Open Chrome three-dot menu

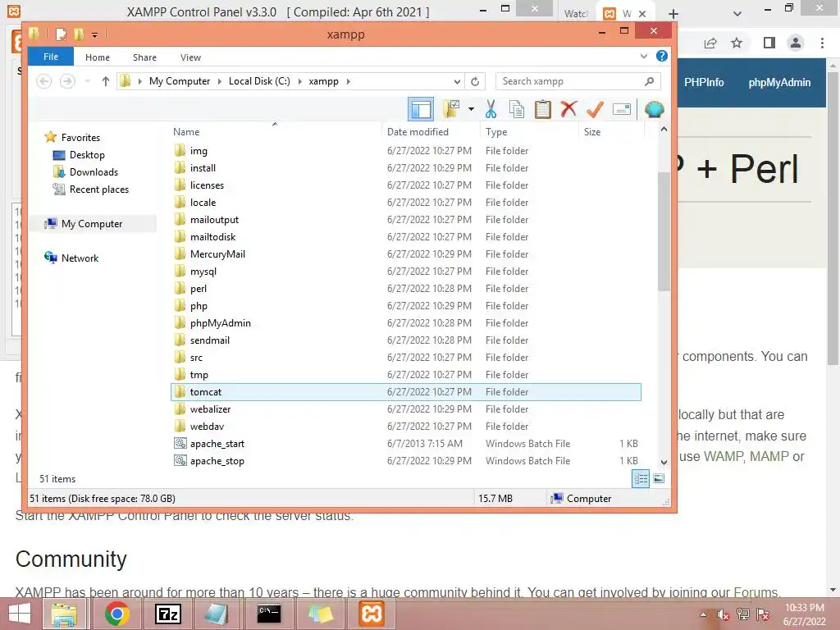pos(822,43)
